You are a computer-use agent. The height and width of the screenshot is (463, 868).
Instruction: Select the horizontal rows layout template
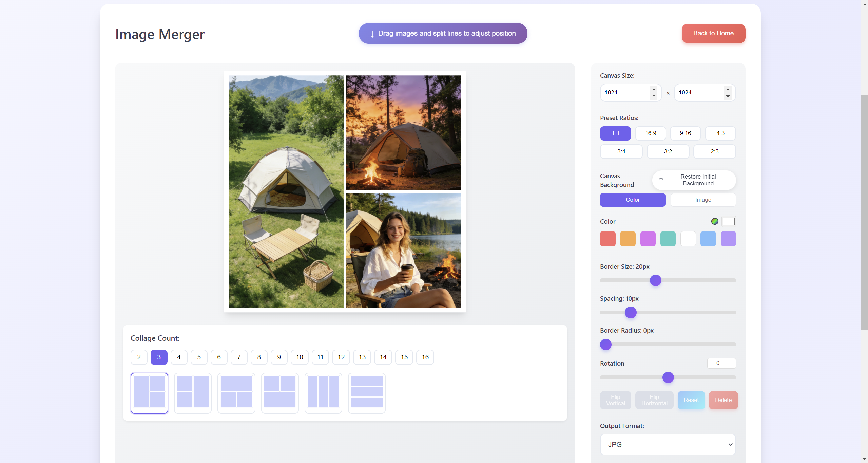click(x=366, y=393)
